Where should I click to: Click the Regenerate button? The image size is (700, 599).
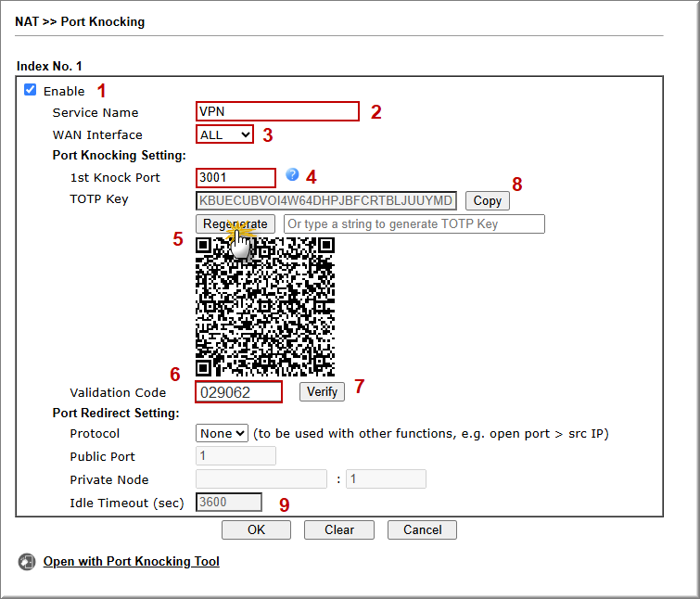click(x=235, y=223)
